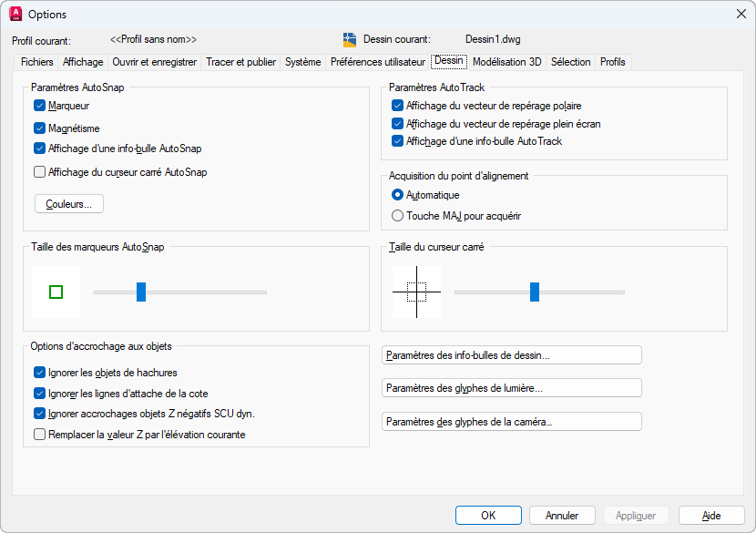Click the AutoSnap marker size preview

coord(56,292)
